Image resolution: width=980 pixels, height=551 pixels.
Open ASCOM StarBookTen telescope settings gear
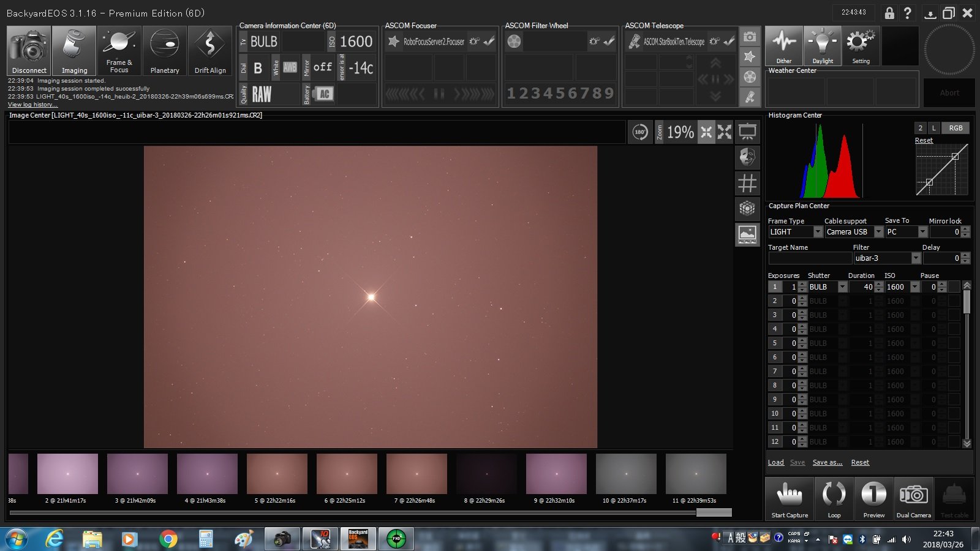point(714,42)
